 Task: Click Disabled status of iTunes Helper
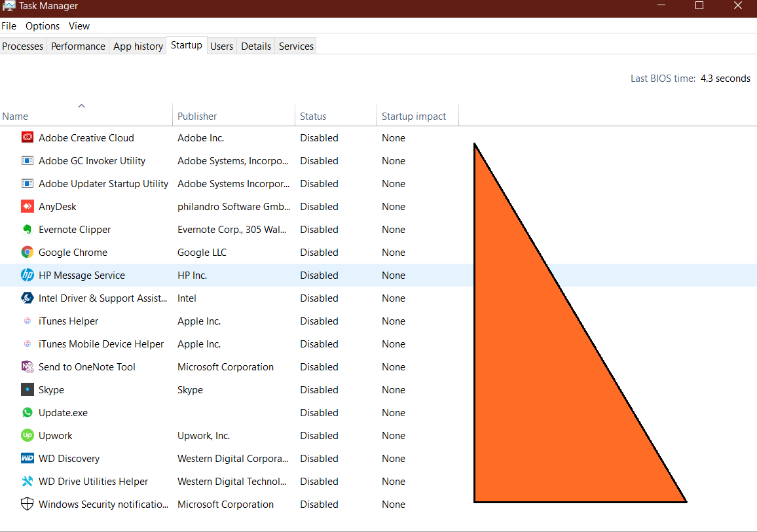click(x=319, y=321)
